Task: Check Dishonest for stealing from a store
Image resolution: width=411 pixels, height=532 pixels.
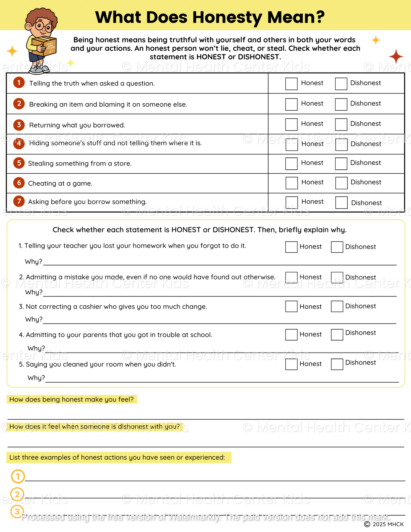Action: coord(341,164)
